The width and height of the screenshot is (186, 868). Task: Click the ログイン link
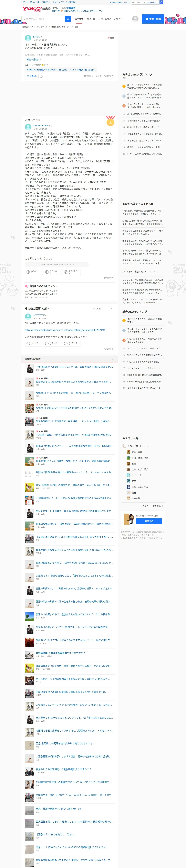tap(56, 11)
